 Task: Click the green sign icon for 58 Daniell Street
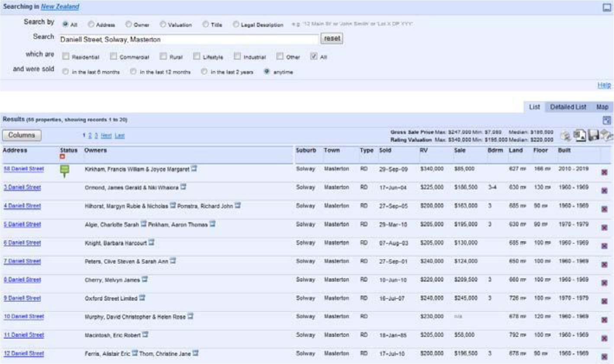click(64, 171)
